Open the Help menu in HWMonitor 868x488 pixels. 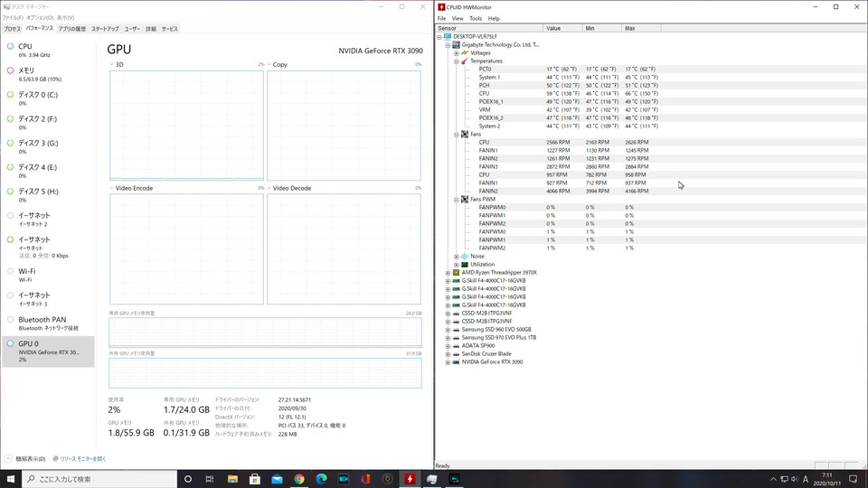point(494,18)
